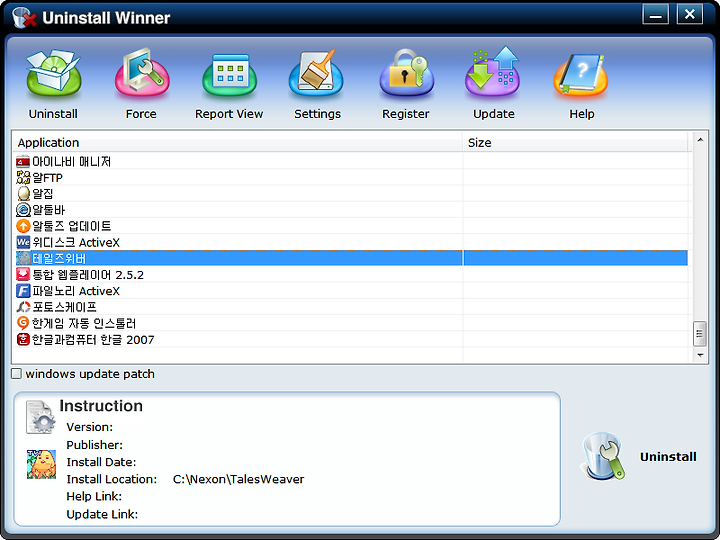Click the 위디스크 ActiveX row icon
The height and width of the screenshot is (540, 720).
point(23,242)
